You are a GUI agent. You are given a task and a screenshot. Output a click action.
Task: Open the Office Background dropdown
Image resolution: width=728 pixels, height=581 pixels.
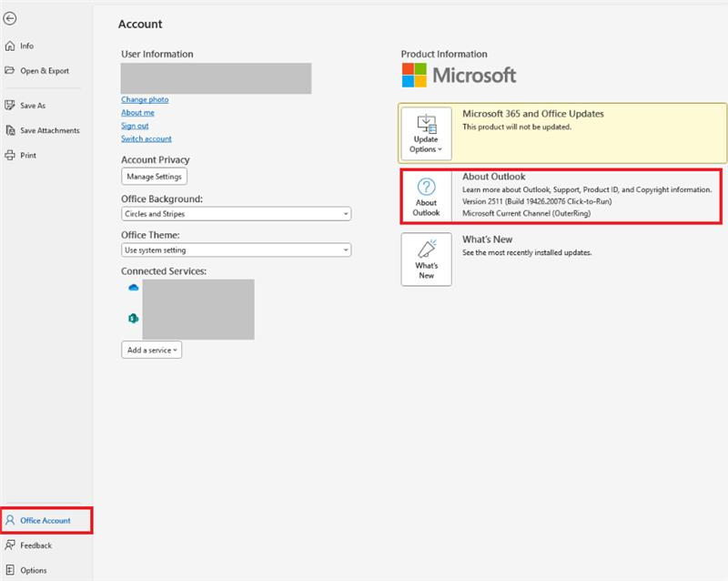(235, 214)
